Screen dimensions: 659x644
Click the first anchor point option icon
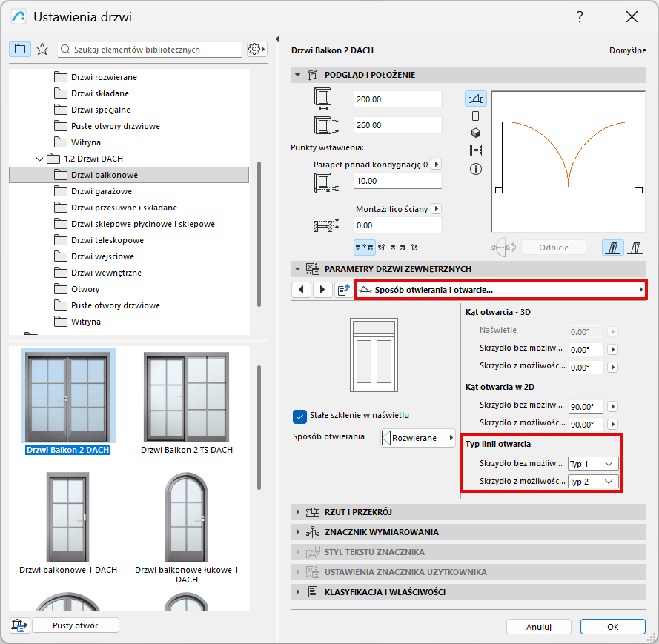point(365,248)
